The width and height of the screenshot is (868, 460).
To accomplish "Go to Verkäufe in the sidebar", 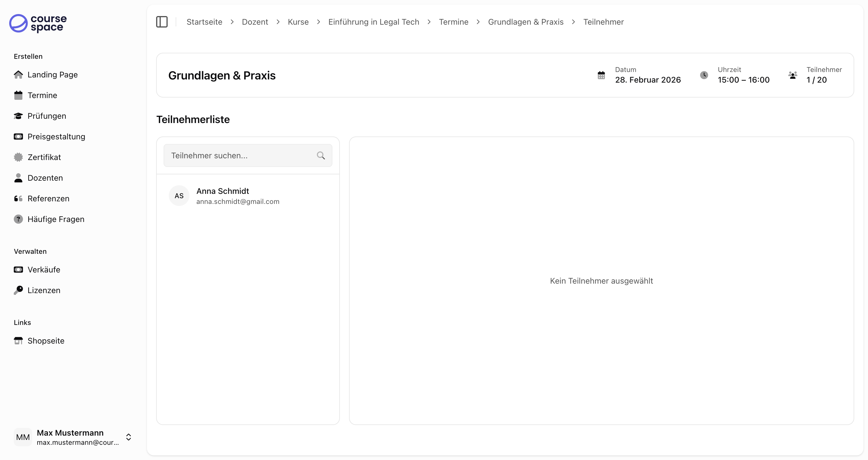I will tap(44, 270).
